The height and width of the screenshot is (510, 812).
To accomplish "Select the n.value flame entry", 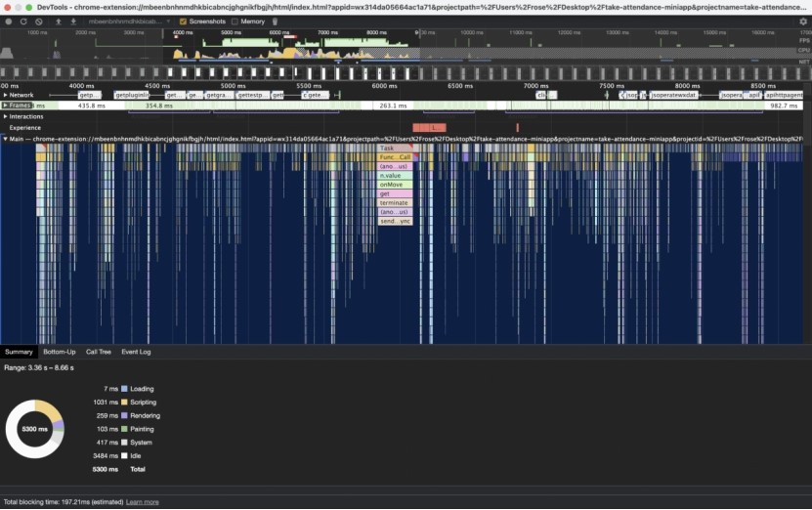I will (395, 176).
